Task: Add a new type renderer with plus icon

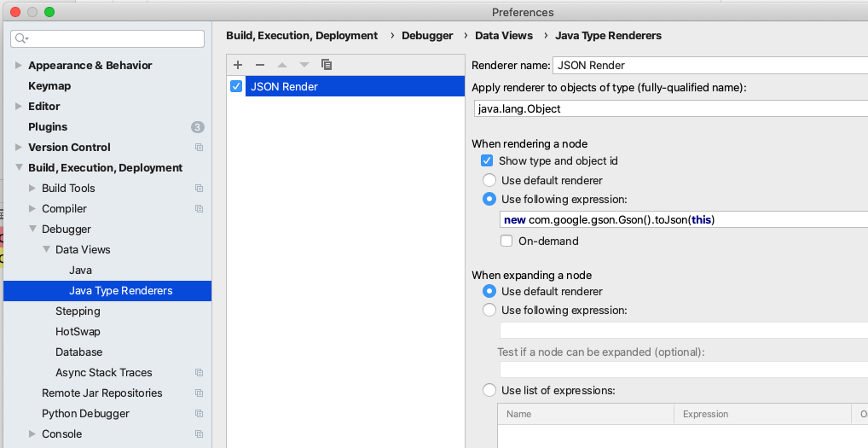Action: [238, 65]
